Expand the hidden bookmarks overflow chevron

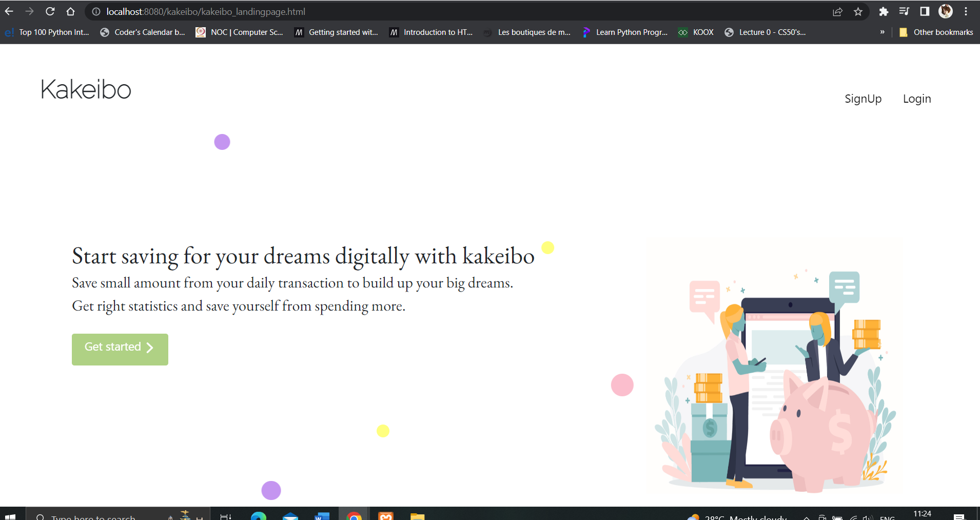883,32
